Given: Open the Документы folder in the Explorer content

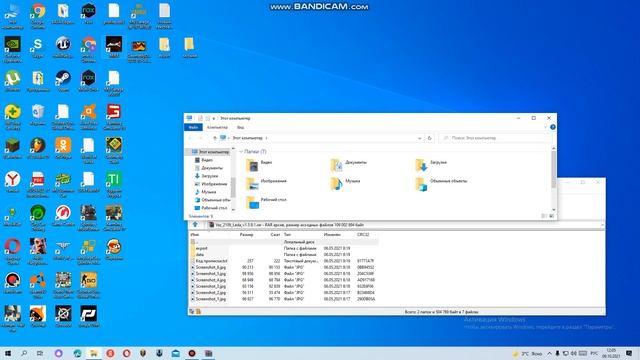Looking at the screenshot, I should click(x=349, y=165).
